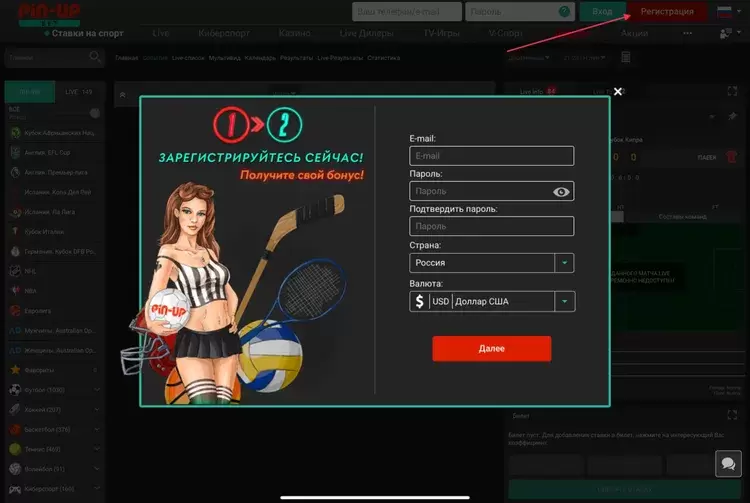Select Кубок Италии in sidebar
The width and height of the screenshot is (750, 503).
click(54, 231)
